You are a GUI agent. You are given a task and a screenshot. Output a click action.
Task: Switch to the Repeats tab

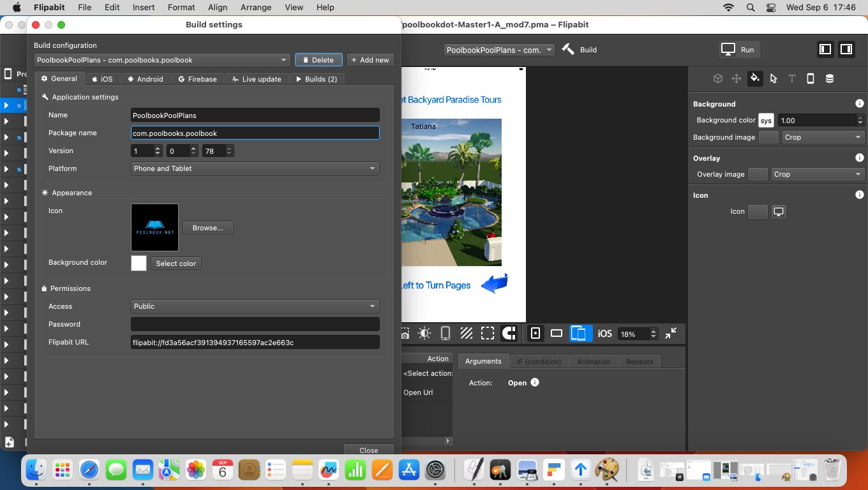(640, 362)
